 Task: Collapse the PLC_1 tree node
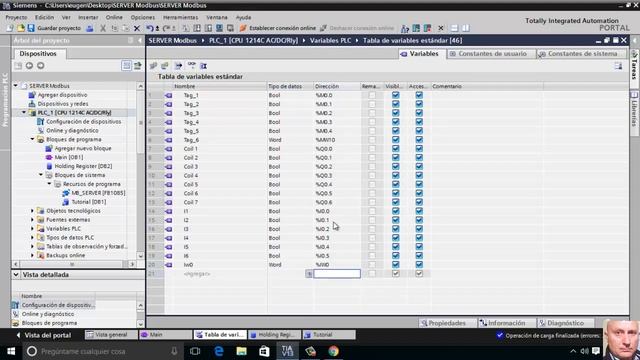point(24,112)
